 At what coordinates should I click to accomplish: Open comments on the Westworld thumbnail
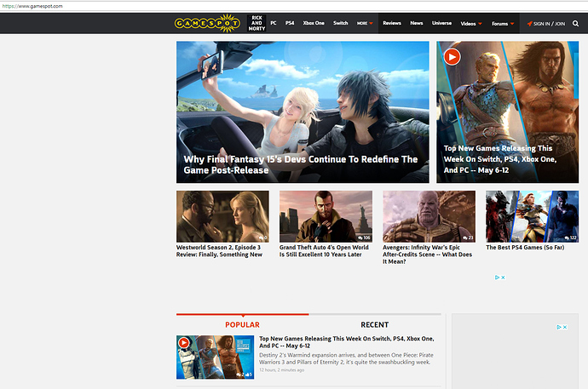click(262, 237)
